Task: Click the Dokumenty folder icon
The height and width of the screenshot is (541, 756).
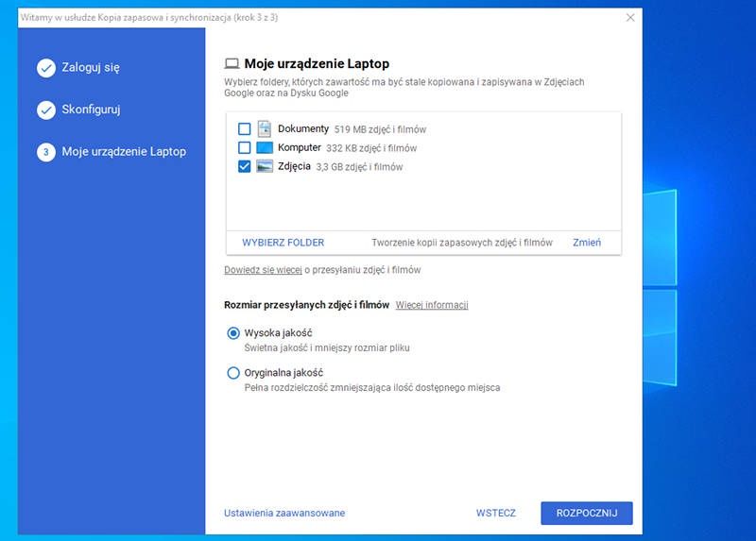Action: coord(265,128)
